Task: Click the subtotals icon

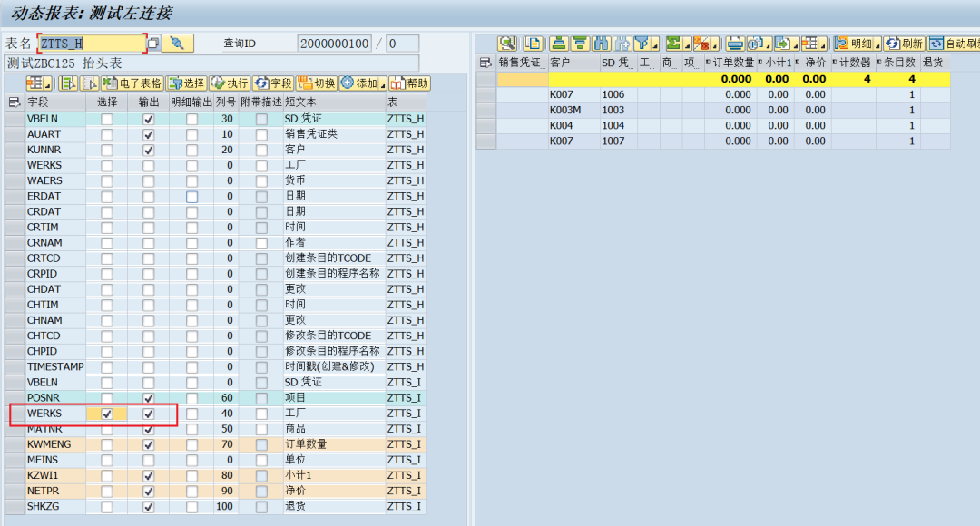Action: [x=701, y=44]
